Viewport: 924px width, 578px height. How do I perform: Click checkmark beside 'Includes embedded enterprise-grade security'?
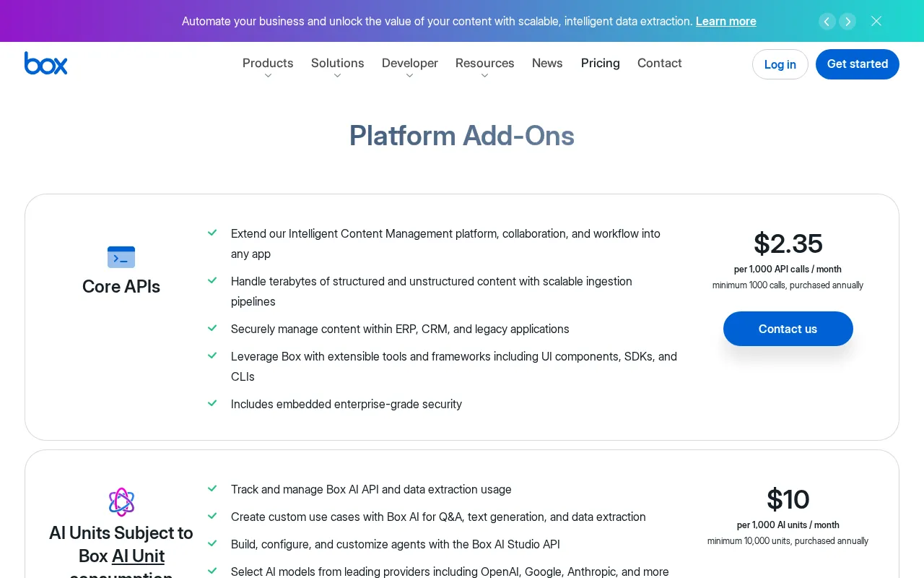pyautogui.click(x=212, y=403)
